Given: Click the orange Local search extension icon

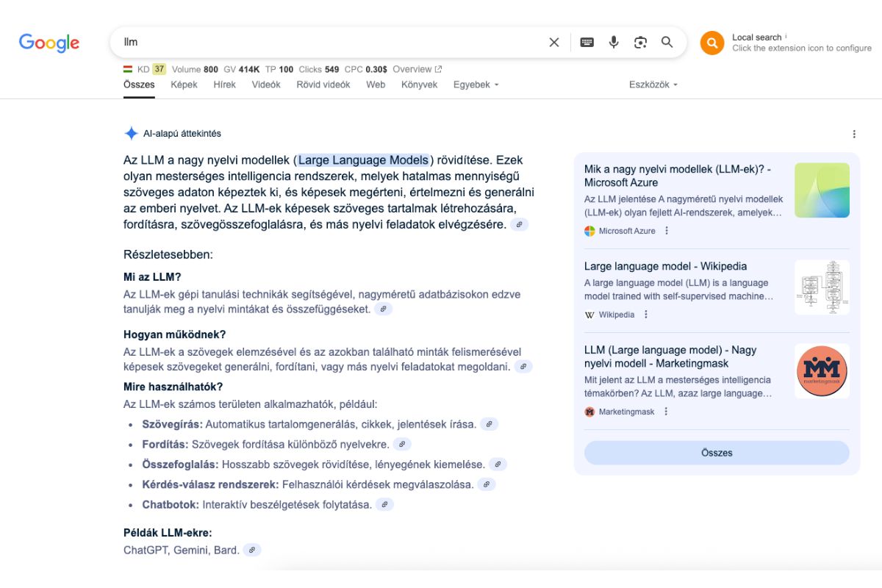Looking at the screenshot, I should tap(712, 43).
